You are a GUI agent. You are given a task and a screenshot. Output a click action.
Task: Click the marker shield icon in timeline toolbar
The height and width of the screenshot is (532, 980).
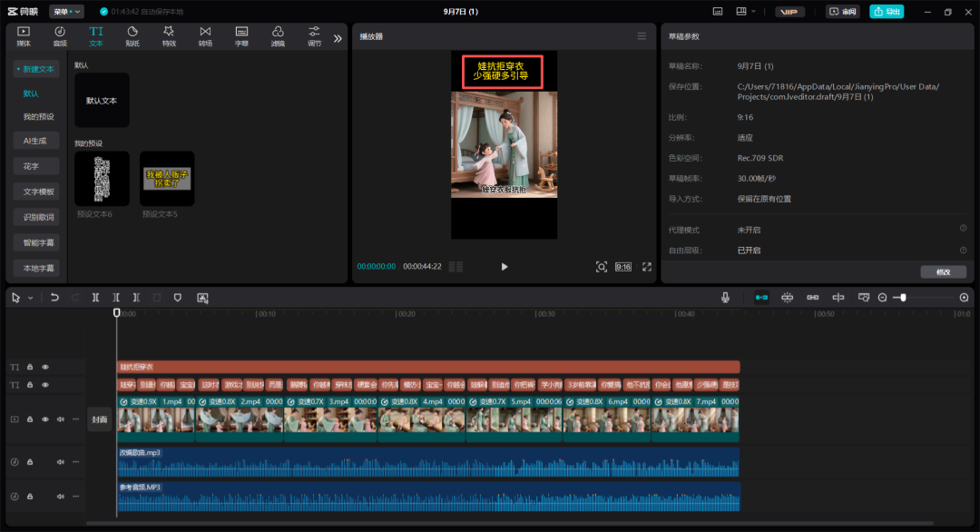tap(177, 298)
